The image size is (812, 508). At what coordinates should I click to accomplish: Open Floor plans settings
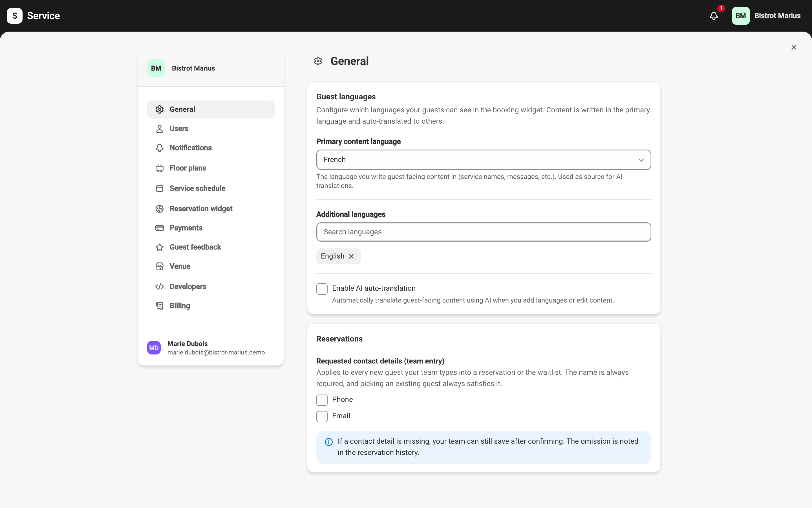tap(211, 168)
